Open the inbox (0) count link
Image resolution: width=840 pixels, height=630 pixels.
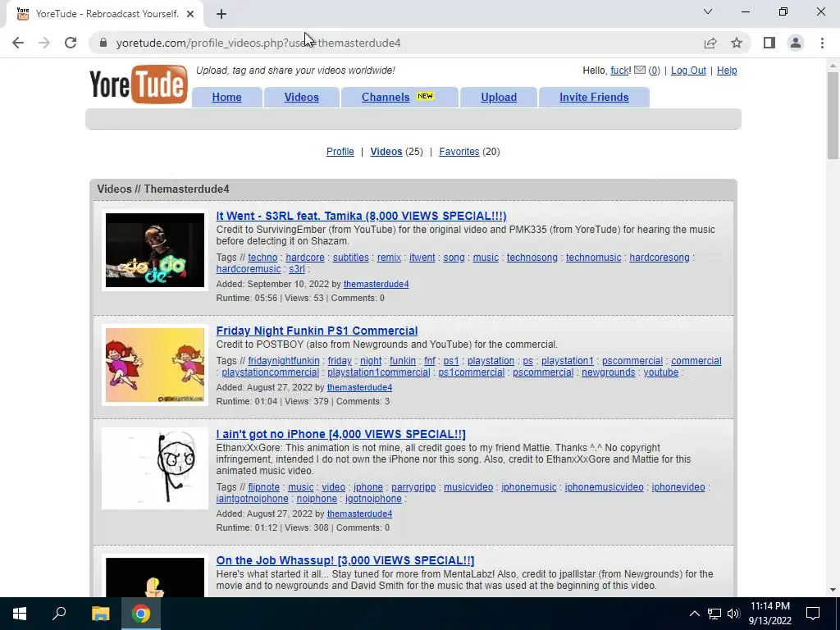654,71
